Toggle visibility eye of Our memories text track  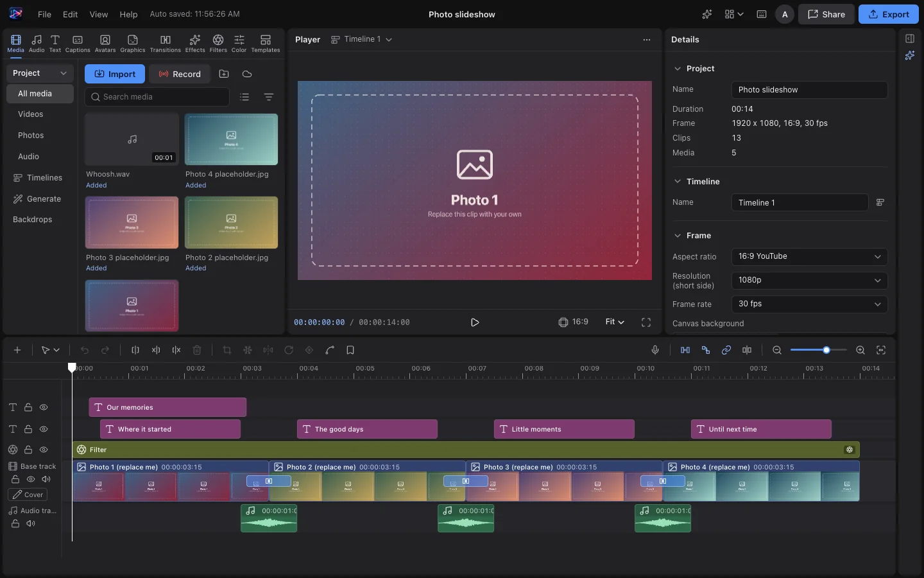pyautogui.click(x=44, y=407)
